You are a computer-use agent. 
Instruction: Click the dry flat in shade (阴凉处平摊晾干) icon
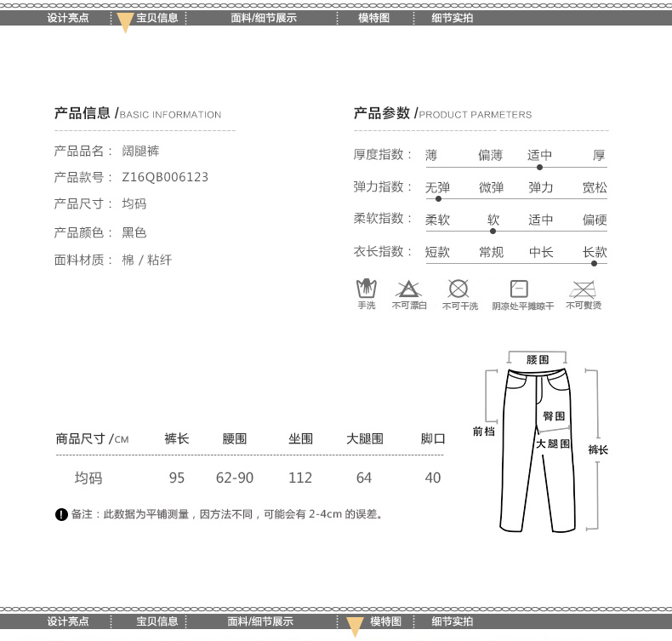pos(519,289)
